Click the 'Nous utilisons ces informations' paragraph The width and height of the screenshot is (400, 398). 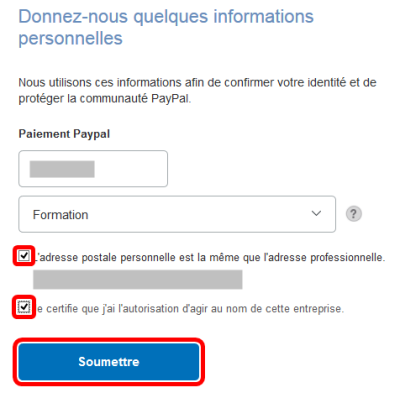(x=197, y=90)
